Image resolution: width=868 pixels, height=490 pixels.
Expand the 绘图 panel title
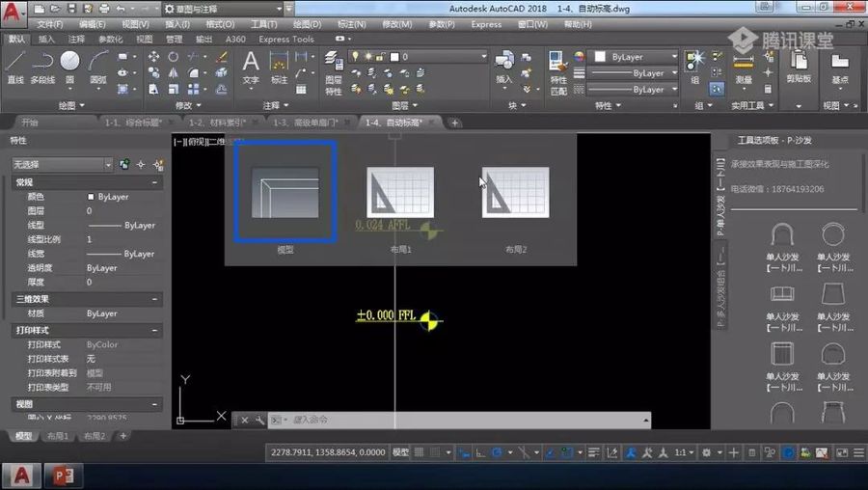[x=71, y=105]
